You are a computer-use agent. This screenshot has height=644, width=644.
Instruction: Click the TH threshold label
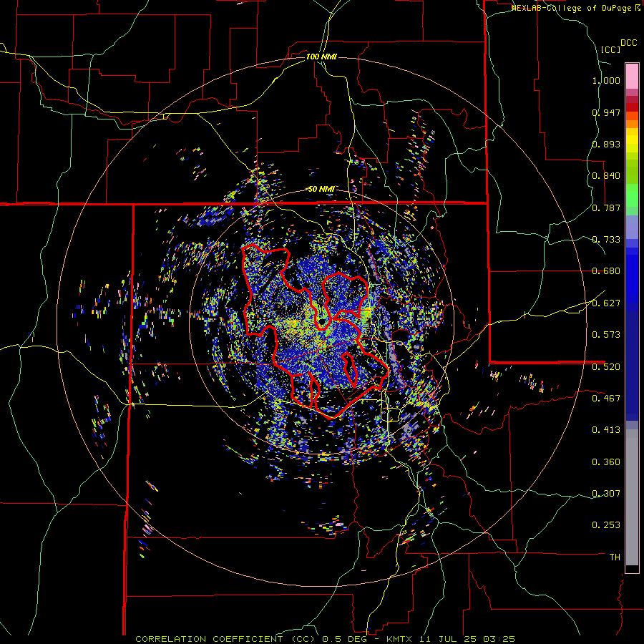pyautogui.click(x=615, y=557)
